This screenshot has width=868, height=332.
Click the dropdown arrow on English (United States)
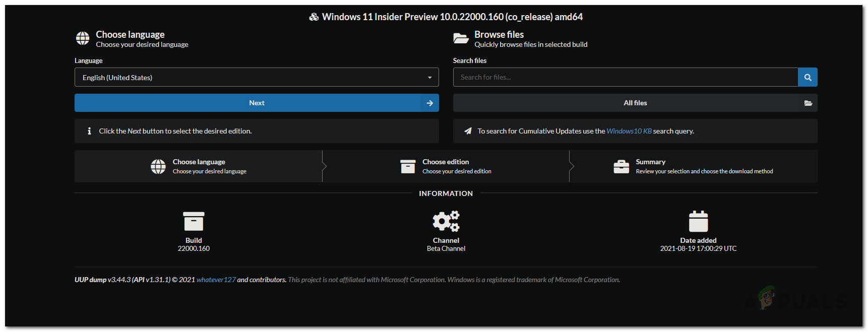[x=429, y=78]
